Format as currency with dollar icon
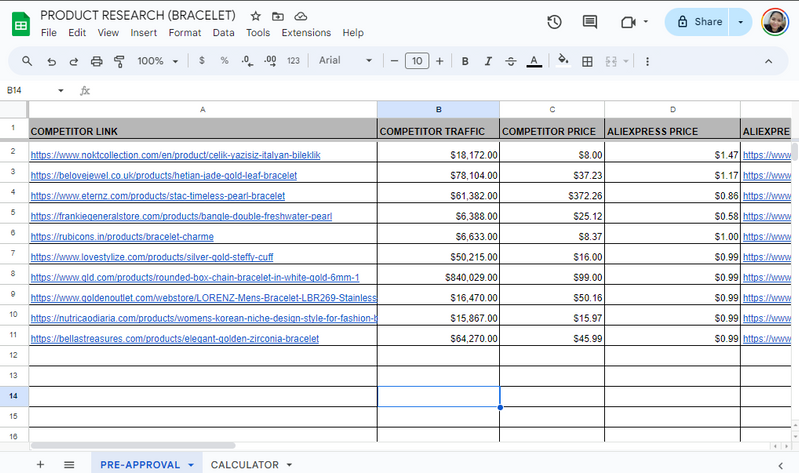Viewport: 799px width, 473px height. point(202,61)
